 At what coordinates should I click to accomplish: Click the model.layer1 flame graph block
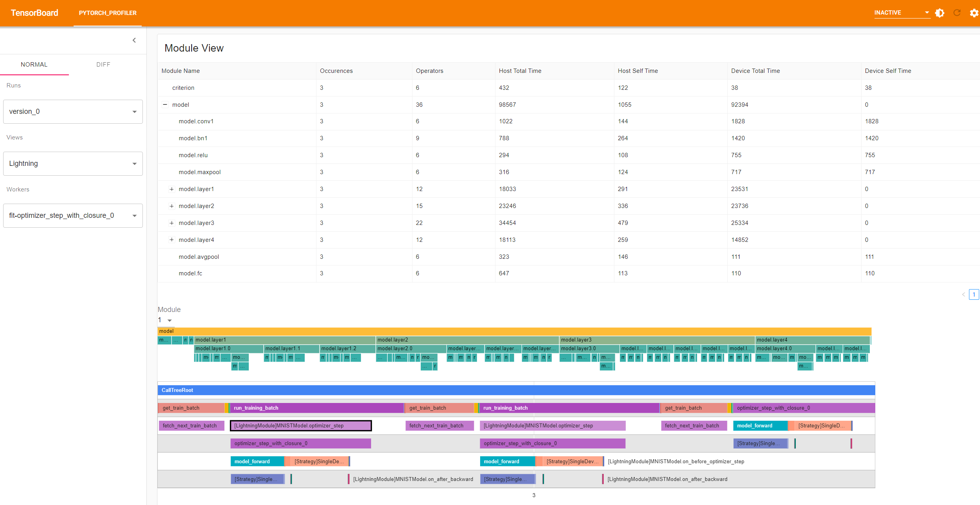(x=285, y=340)
